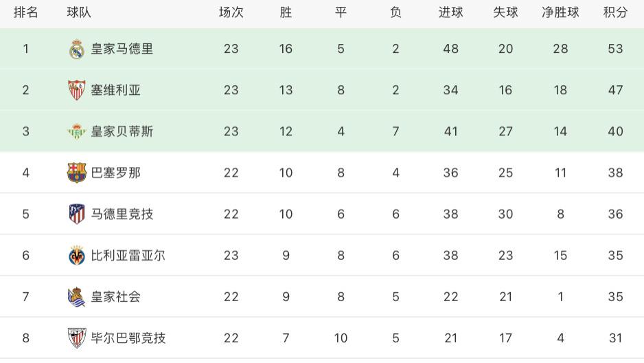Click the Real Madrid club crest
The width and height of the screenshot is (644, 363).
coord(77,49)
